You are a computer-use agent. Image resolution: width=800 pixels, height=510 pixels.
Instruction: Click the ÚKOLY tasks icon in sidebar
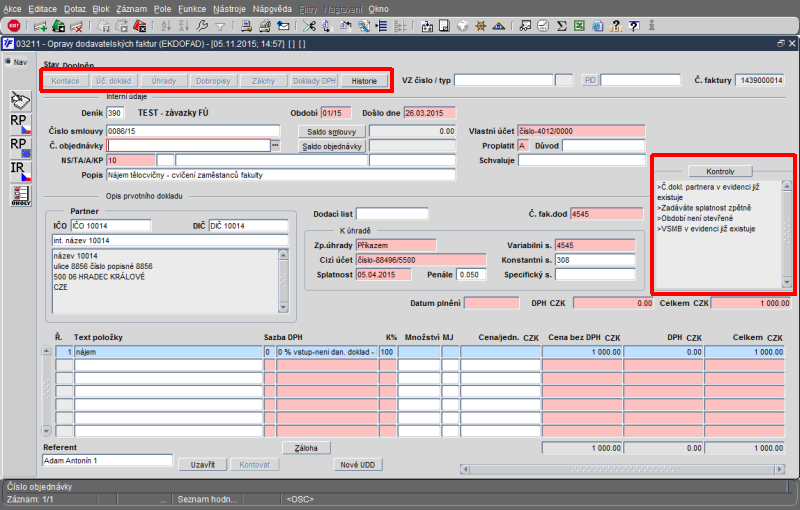20,194
